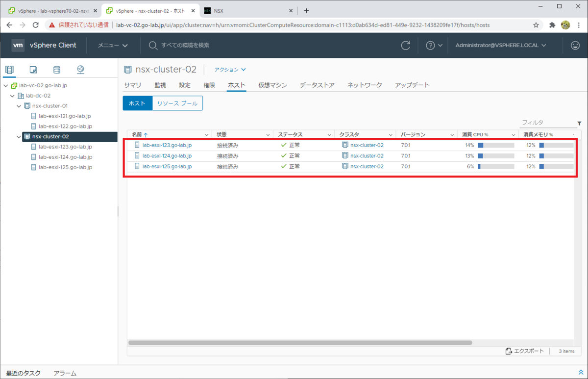Open the 状態 column dropdown arrow
588x379 pixels.
(268, 134)
